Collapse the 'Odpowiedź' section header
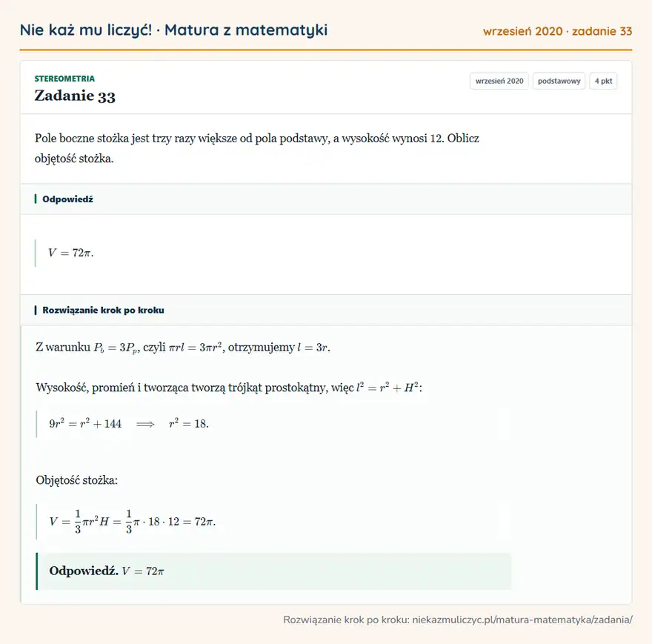Viewport: 652px width, 644px height. click(x=325, y=199)
